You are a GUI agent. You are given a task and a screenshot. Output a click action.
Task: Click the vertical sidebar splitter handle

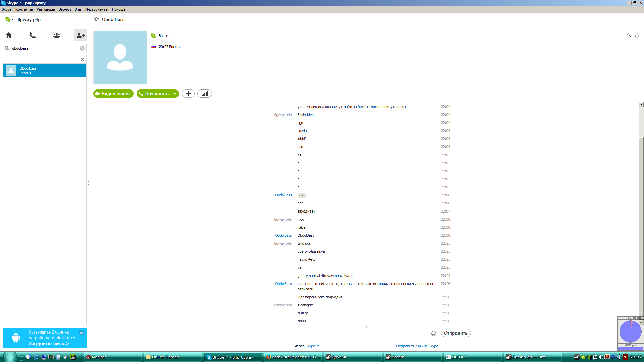pos(88,183)
